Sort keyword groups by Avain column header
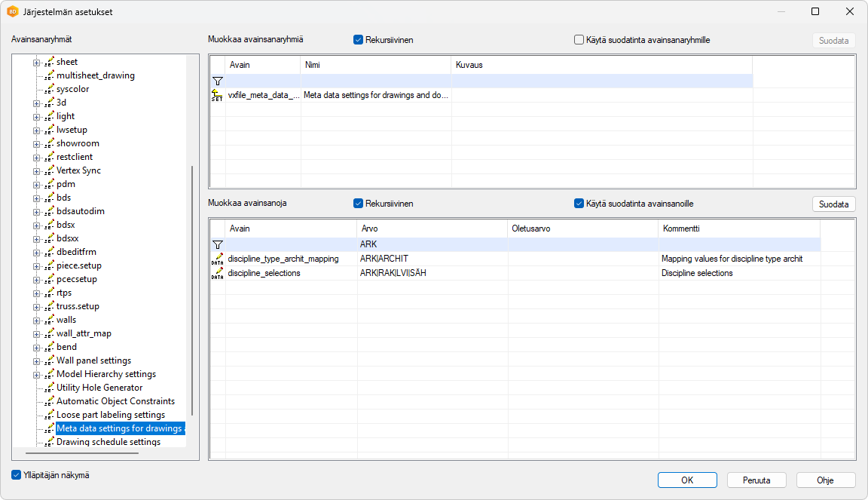 263,65
